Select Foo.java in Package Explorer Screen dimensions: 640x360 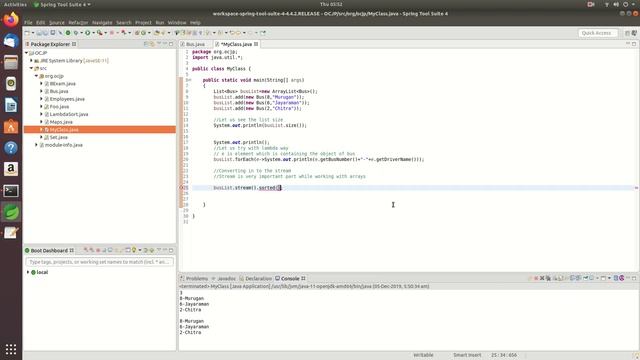tap(59, 107)
